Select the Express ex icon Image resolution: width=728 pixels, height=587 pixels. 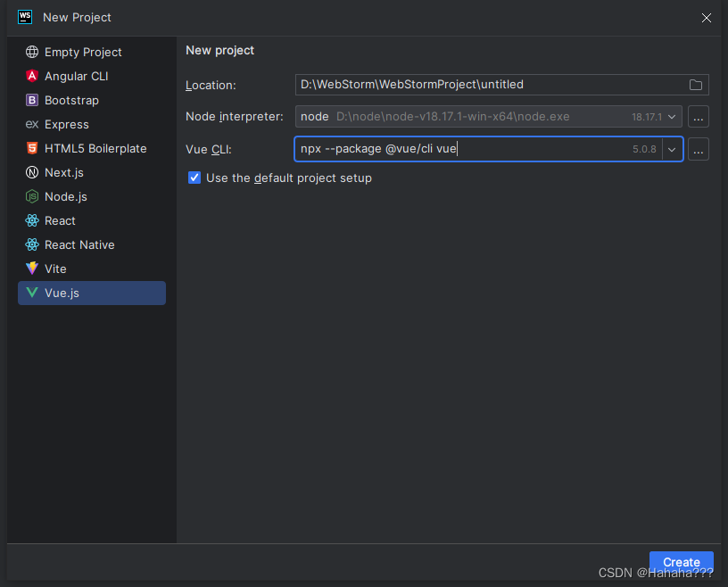pos(32,125)
